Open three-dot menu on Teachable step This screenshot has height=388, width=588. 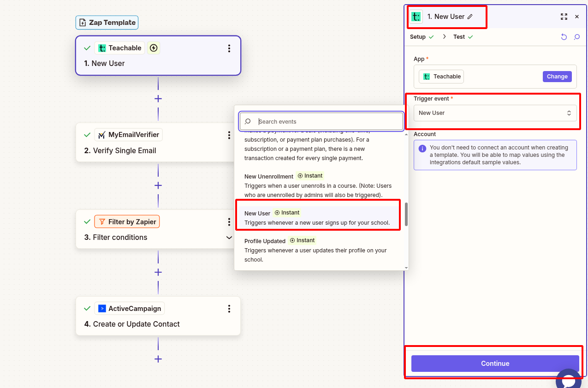tap(229, 48)
